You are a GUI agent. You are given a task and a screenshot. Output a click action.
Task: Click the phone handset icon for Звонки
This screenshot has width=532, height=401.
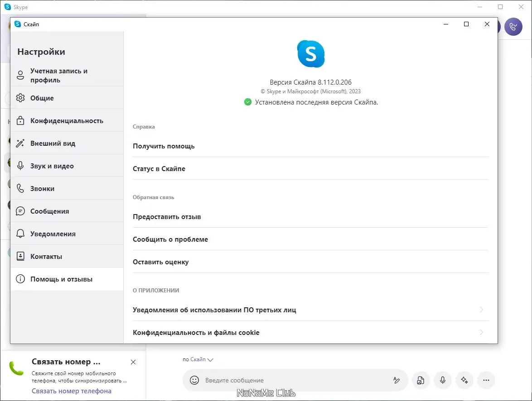tap(20, 188)
